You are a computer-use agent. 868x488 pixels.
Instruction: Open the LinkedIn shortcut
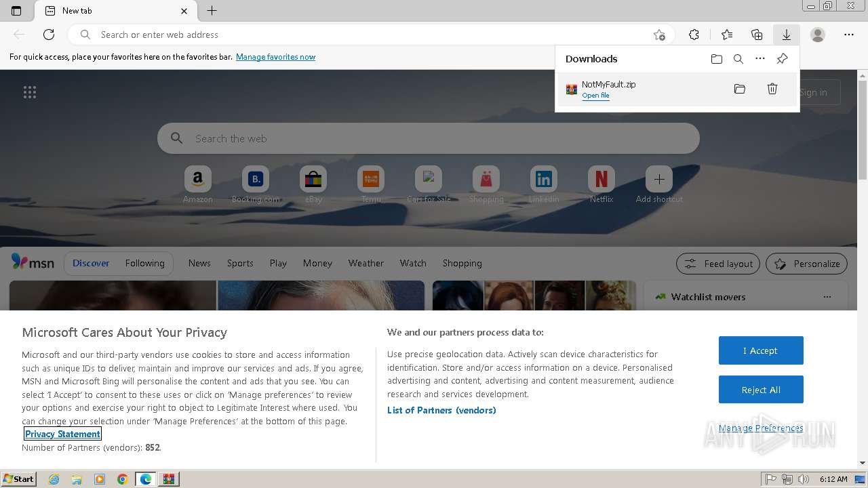(544, 184)
